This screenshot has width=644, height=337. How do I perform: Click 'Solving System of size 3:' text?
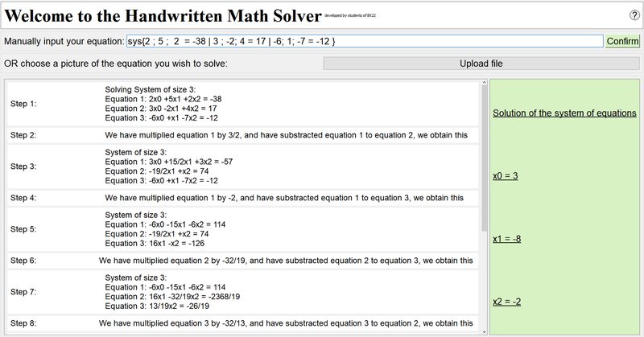(x=151, y=89)
